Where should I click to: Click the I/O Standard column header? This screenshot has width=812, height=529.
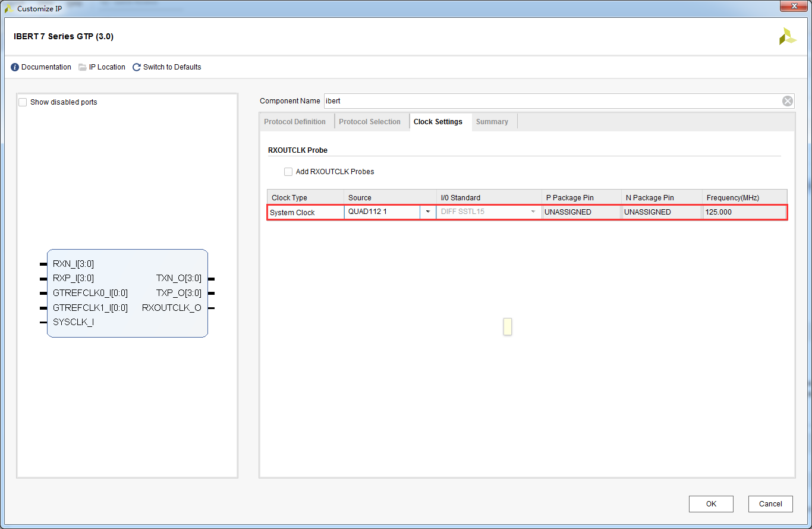click(489, 197)
